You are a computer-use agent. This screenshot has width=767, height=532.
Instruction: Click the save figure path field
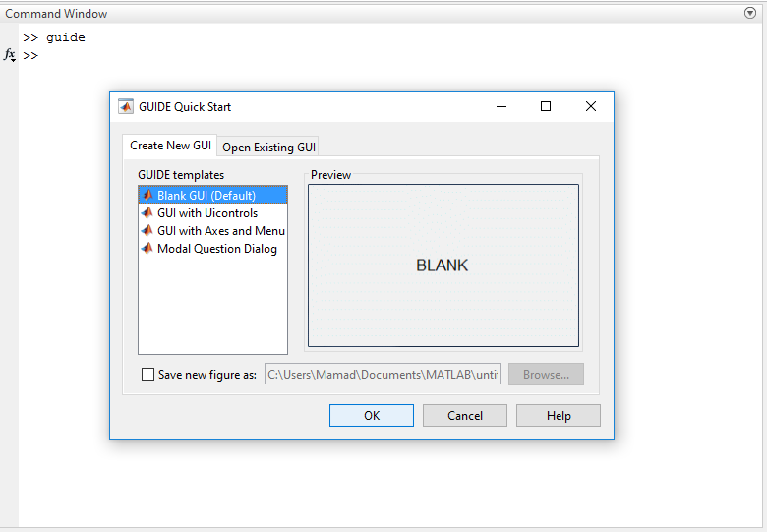click(x=383, y=374)
